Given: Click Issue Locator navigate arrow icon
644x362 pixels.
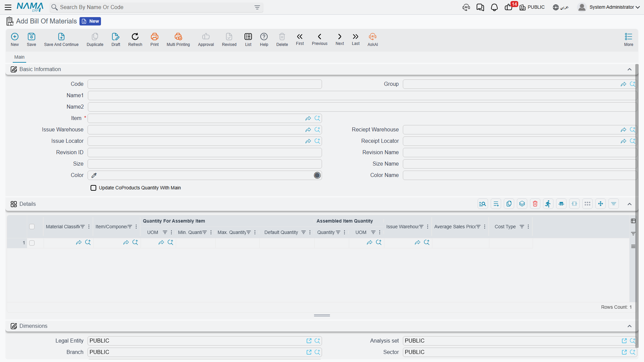Looking at the screenshot, I should point(308,141).
